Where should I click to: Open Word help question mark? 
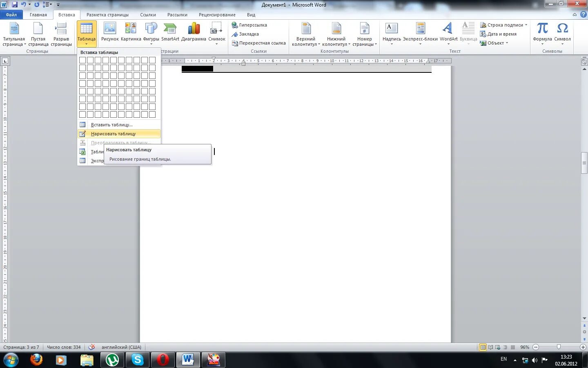click(x=583, y=14)
